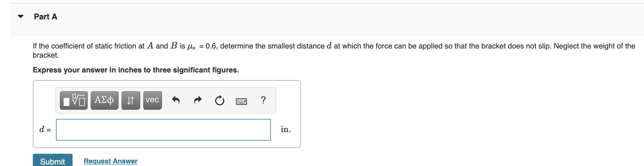The image size is (644, 166).
Task: Click the answer input field for d
Action: click(x=163, y=130)
